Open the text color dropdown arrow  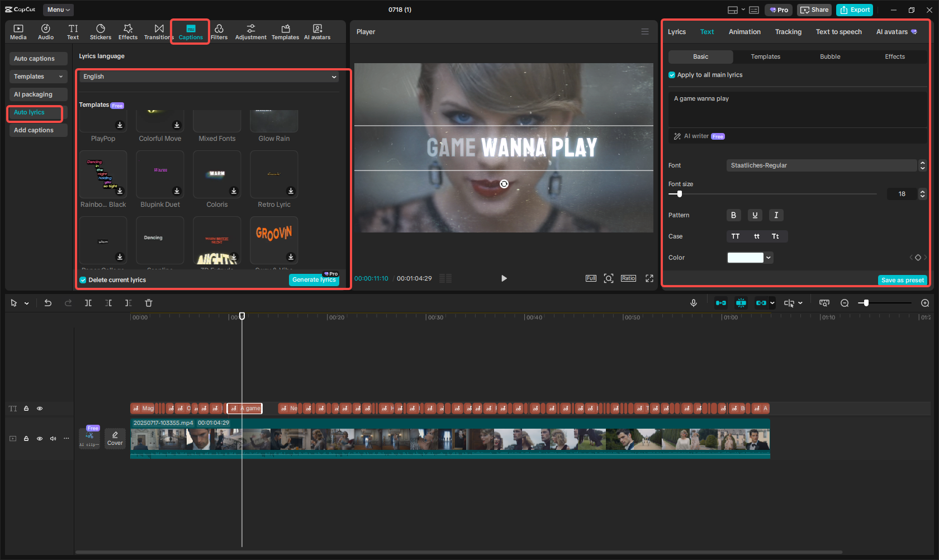pos(769,258)
